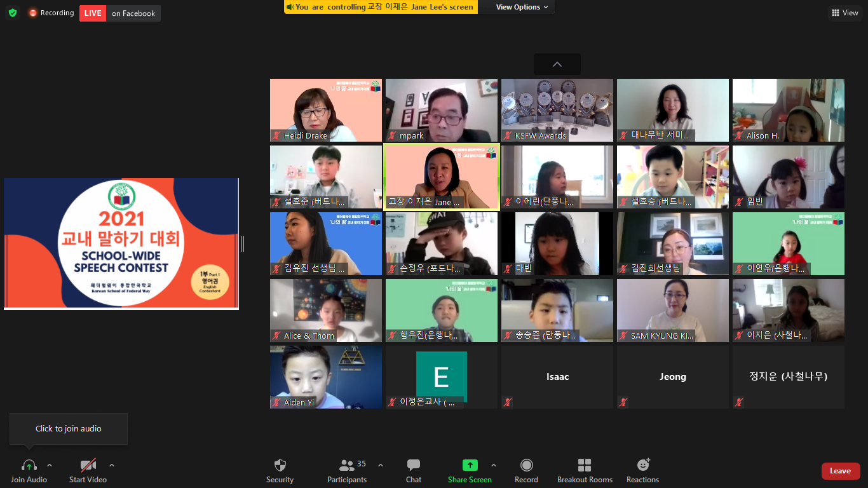Screen dimensions: 868x488
Task: Click the gallery page-up chevron button
Action: (x=557, y=64)
